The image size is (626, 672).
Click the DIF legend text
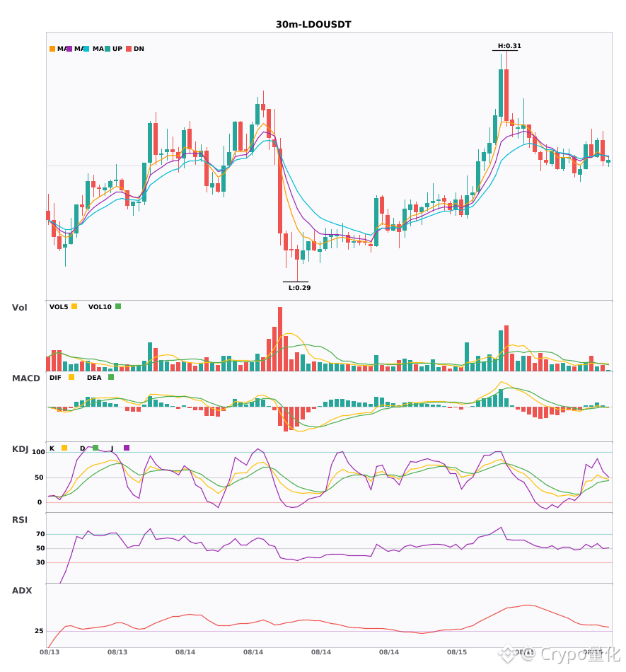click(55, 378)
